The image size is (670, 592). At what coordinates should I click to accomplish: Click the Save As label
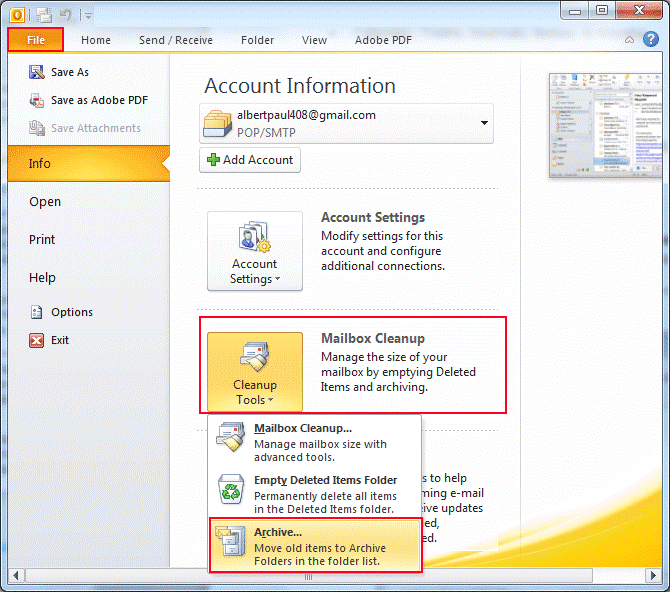point(70,72)
